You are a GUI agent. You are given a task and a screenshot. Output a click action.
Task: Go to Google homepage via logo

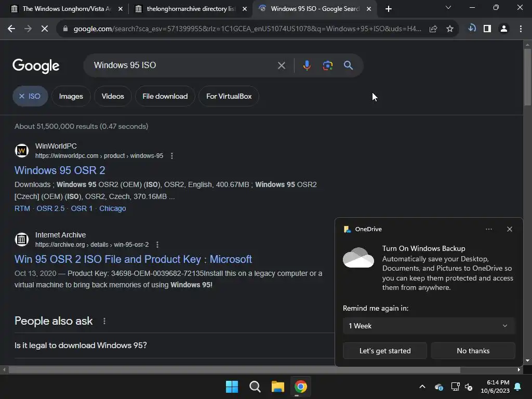(x=36, y=66)
